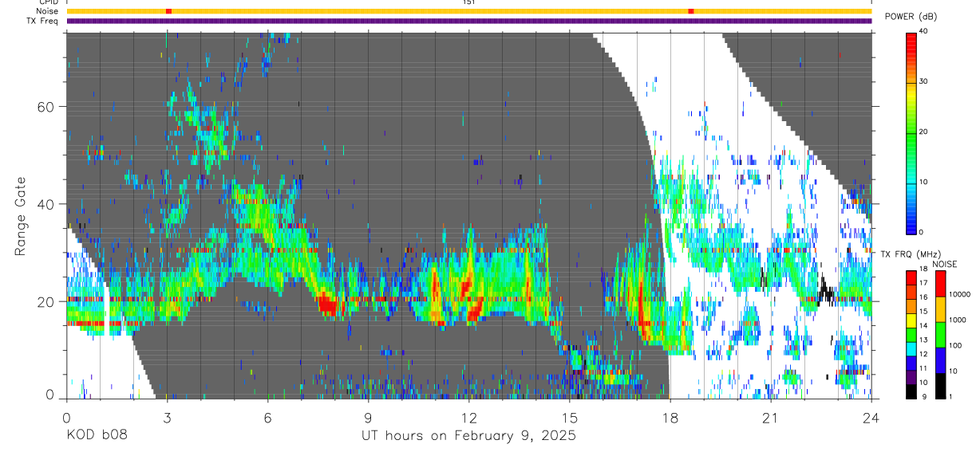Click the 'KOD b08' radar label
980x452 pixels.
pyautogui.click(x=97, y=435)
